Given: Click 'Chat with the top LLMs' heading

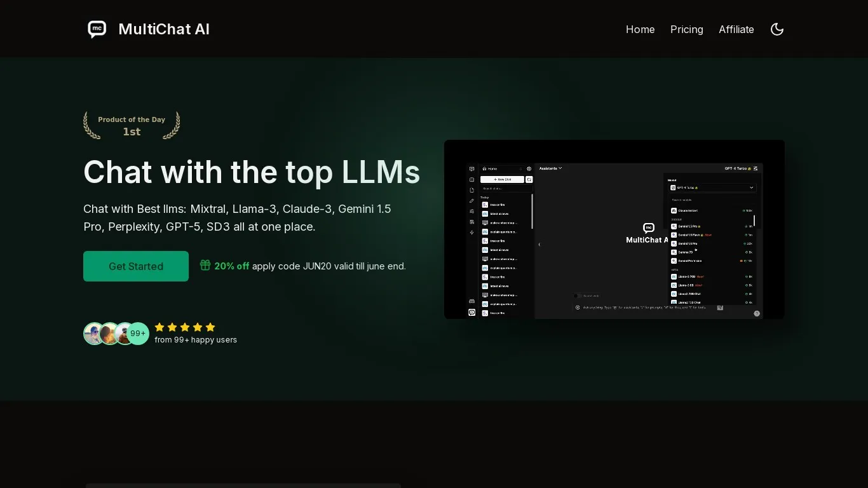Looking at the screenshot, I should click(x=252, y=172).
